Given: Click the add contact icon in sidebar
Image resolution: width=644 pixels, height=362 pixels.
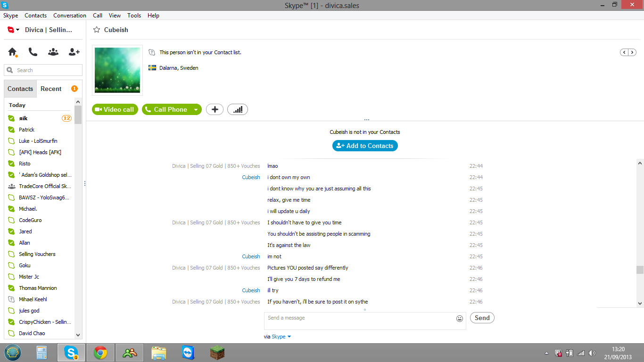Looking at the screenshot, I should tap(74, 52).
